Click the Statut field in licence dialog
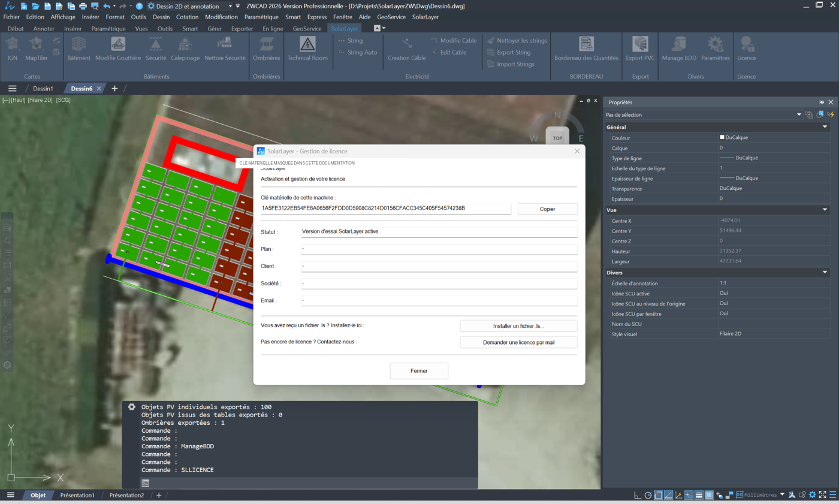The image size is (839, 504). pyautogui.click(x=438, y=232)
